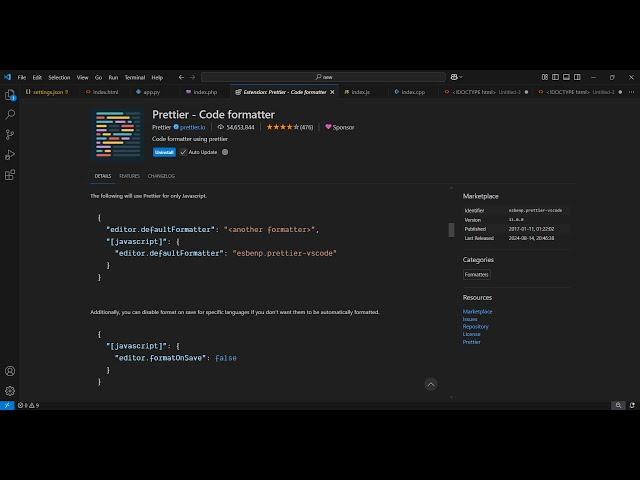Open the File menu
The height and width of the screenshot is (480, 640).
pos(22,78)
